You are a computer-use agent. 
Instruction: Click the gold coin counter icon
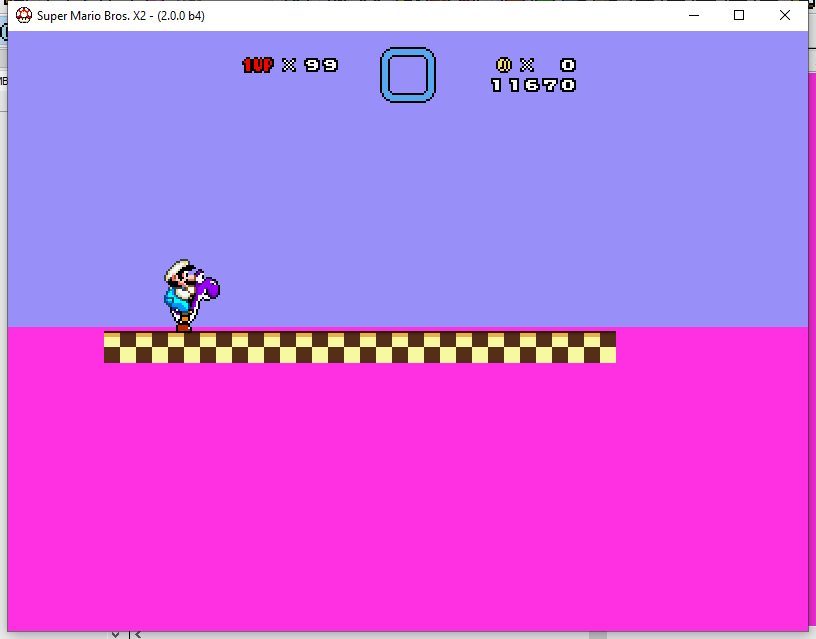pyautogui.click(x=503, y=65)
